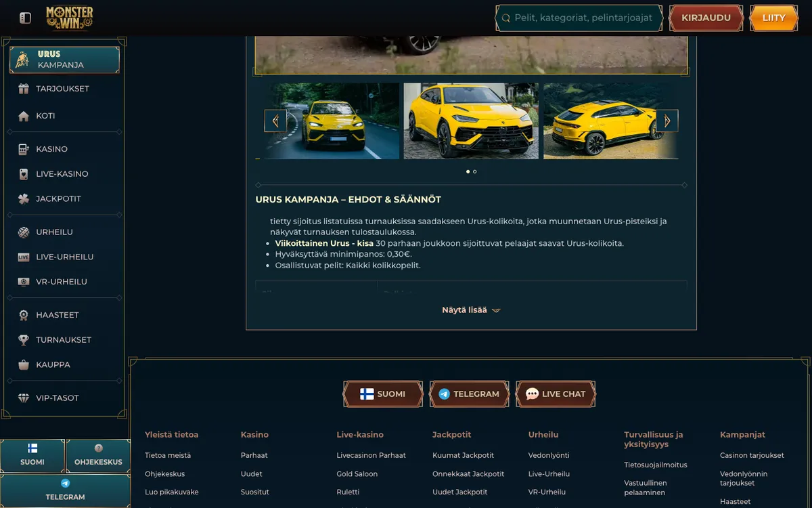The height and width of the screenshot is (508, 812).
Task: Open VR-Urheilu footer link
Action: coord(547,492)
